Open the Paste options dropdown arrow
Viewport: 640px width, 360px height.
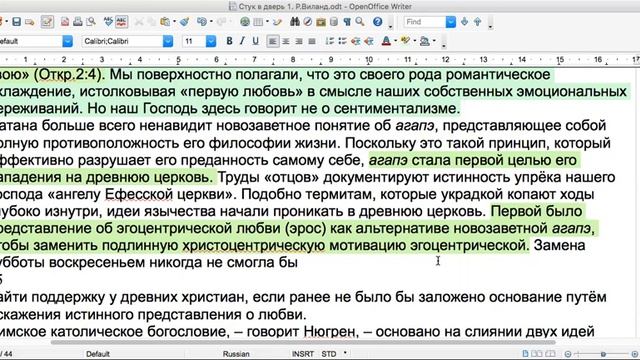[x=174, y=22]
